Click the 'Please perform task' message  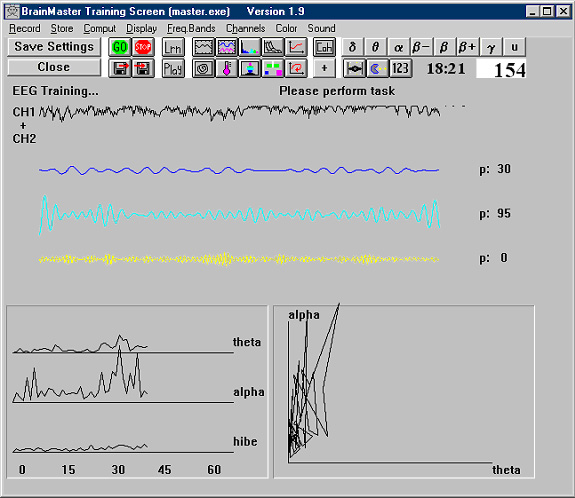[x=337, y=91]
